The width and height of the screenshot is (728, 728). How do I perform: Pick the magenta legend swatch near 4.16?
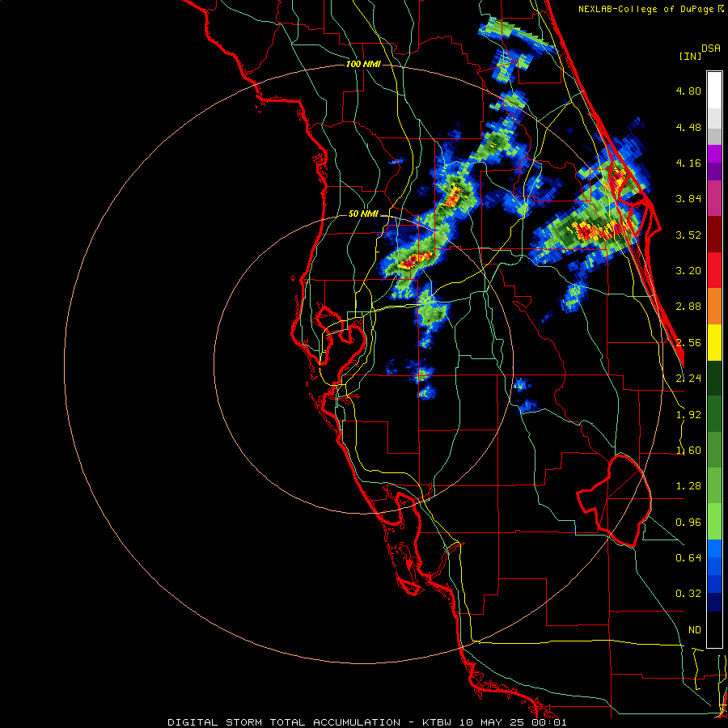[714, 154]
